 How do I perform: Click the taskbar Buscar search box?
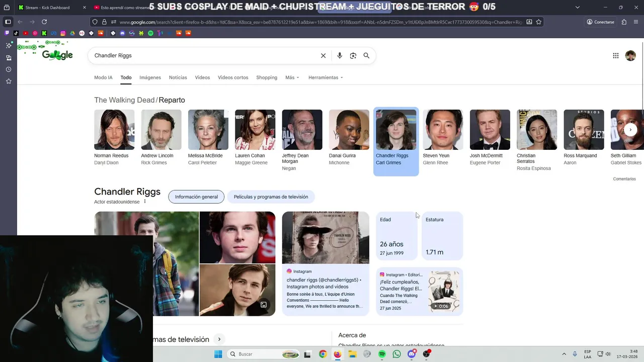point(263,354)
